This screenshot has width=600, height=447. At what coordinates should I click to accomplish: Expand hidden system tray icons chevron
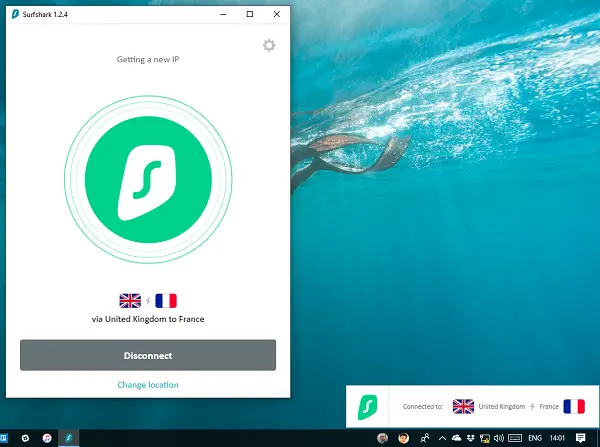[x=442, y=438]
